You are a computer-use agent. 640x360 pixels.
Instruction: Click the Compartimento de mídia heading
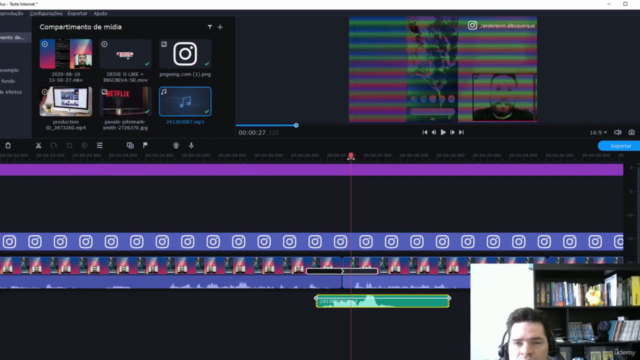80,27
